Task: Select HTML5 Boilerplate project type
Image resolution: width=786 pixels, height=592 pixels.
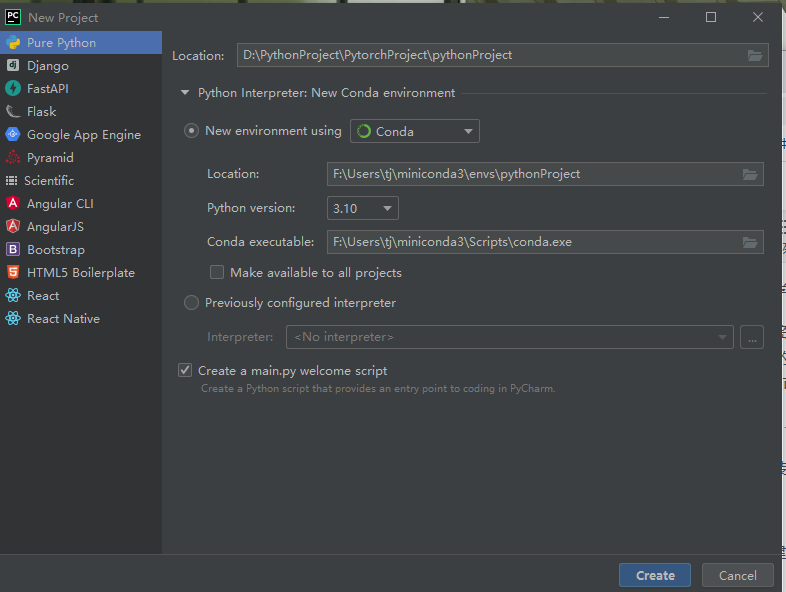Action: (81, 272)
